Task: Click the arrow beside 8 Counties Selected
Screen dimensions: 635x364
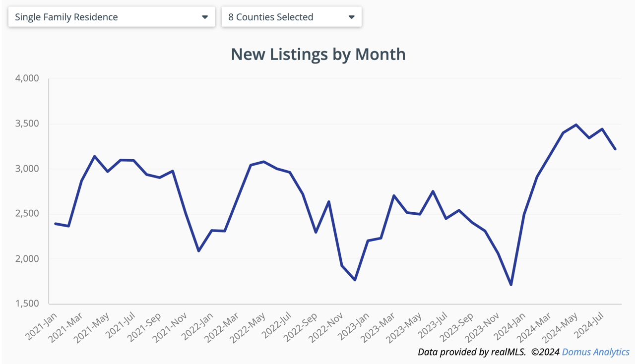Action: [351, 17]
